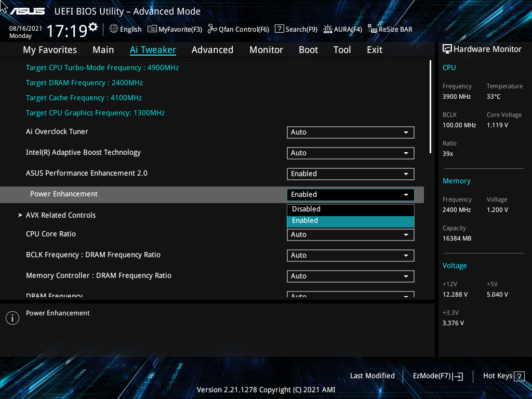
Task: Collapse the Power Enhancement dropdown
Action: (351, 195)
